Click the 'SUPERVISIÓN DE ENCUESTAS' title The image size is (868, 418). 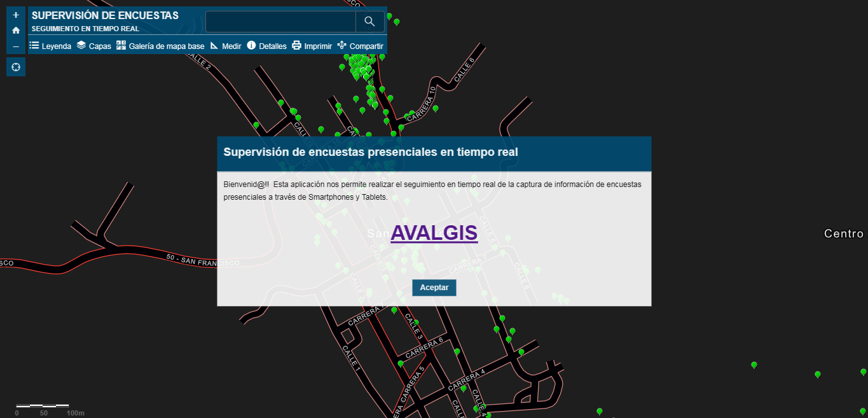coord(105,15)
